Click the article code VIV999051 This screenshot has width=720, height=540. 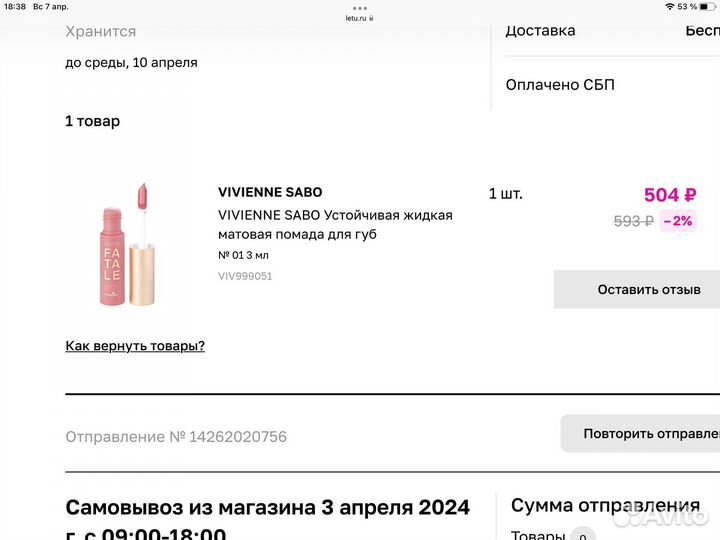click(x=245, y=276)
